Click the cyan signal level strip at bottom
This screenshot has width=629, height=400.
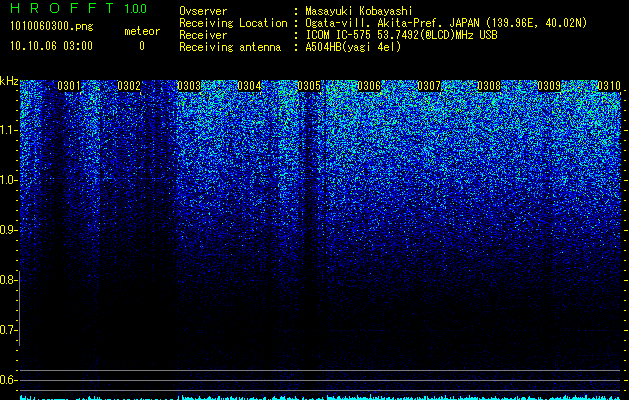click(x=320, y=397)
